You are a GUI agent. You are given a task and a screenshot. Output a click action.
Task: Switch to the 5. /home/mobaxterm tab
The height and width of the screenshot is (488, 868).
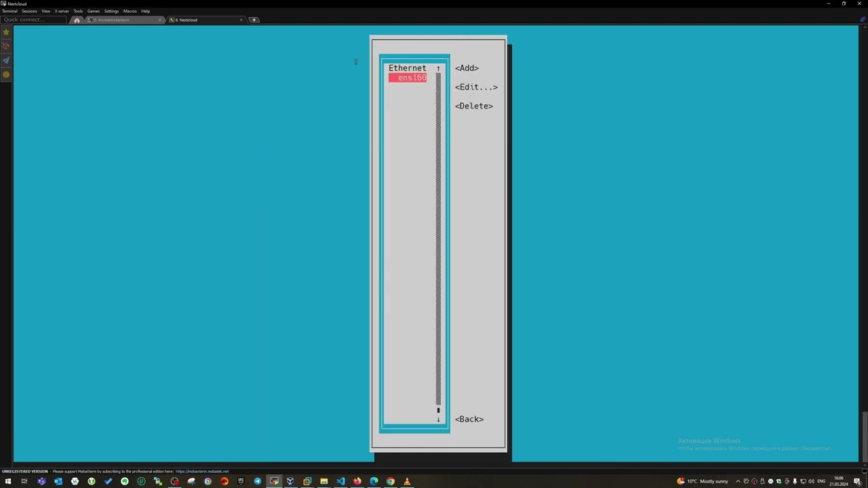[x=123, y=20]
